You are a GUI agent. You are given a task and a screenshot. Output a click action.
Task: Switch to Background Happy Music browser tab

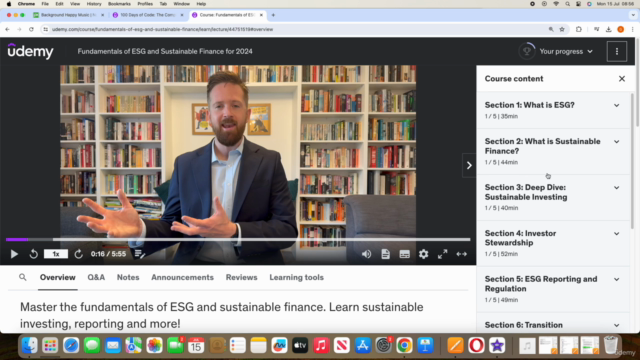[67, 15]
